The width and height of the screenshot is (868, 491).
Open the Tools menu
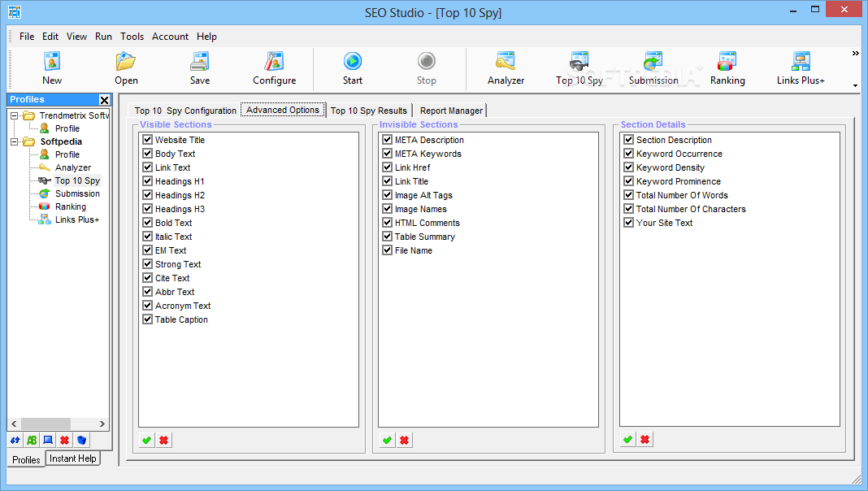coord(132,37)
